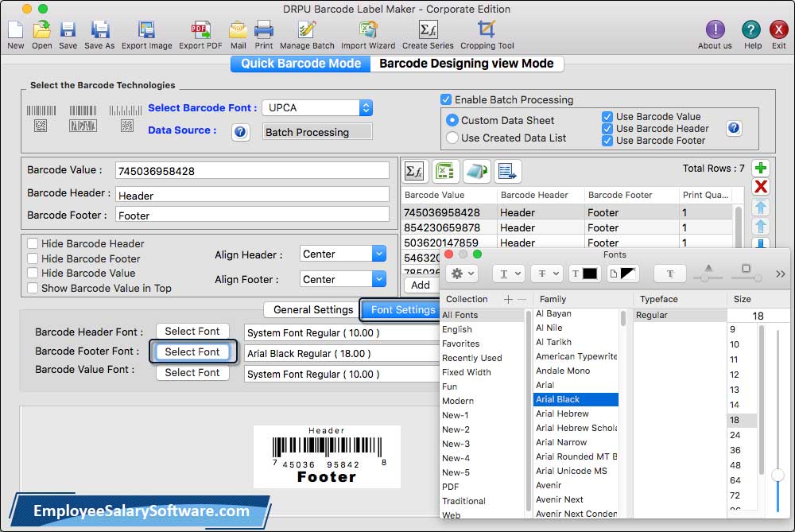Viewport: 795px width, 532px height.
Task: Click the Data Source help icon
Action: [240, 132]
